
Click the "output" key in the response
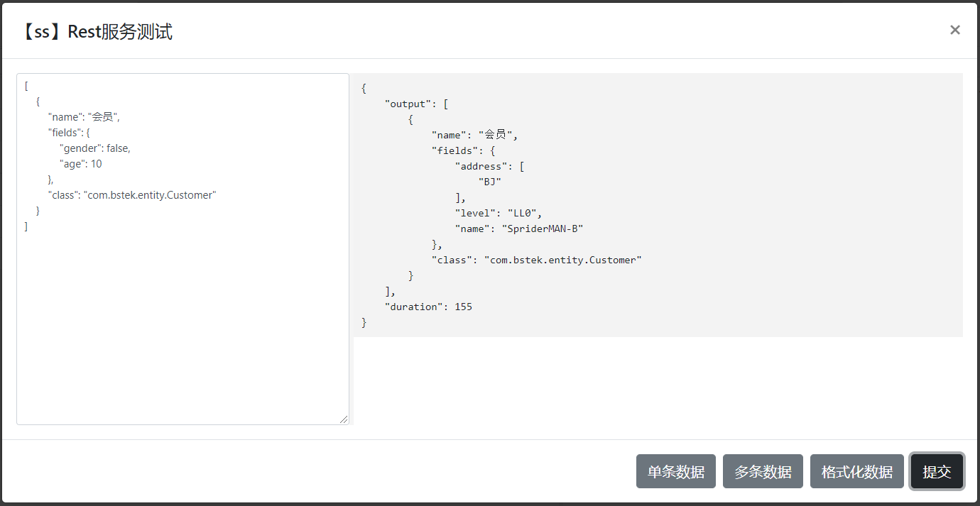point(408,104)
